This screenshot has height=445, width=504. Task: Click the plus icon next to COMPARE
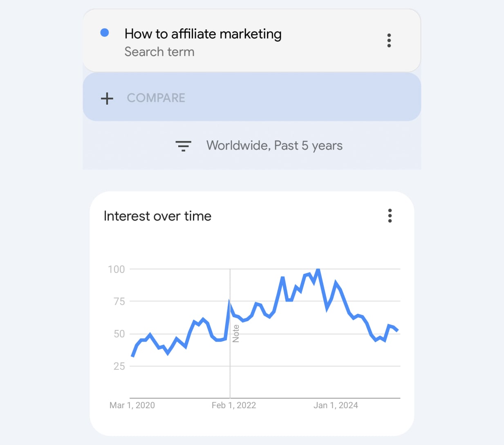tap(107, 98)
